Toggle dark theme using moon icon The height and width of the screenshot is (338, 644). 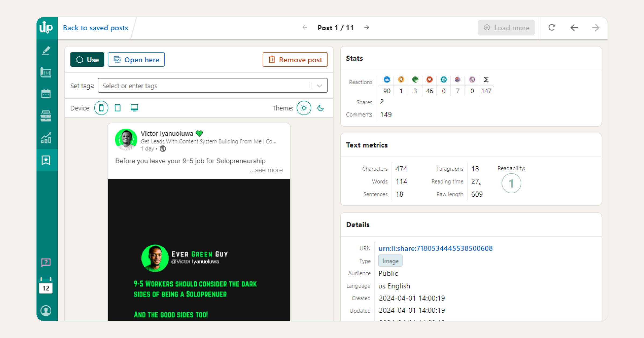click(320, 108)
